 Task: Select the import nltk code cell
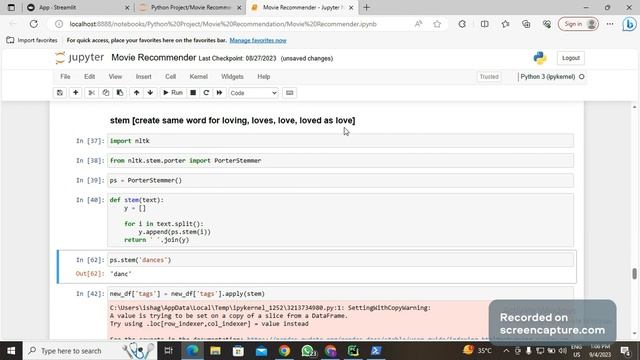[x=340, y=141]
